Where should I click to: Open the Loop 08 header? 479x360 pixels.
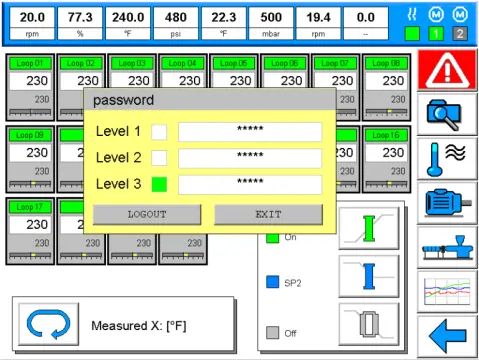click(x=386, y=63)
